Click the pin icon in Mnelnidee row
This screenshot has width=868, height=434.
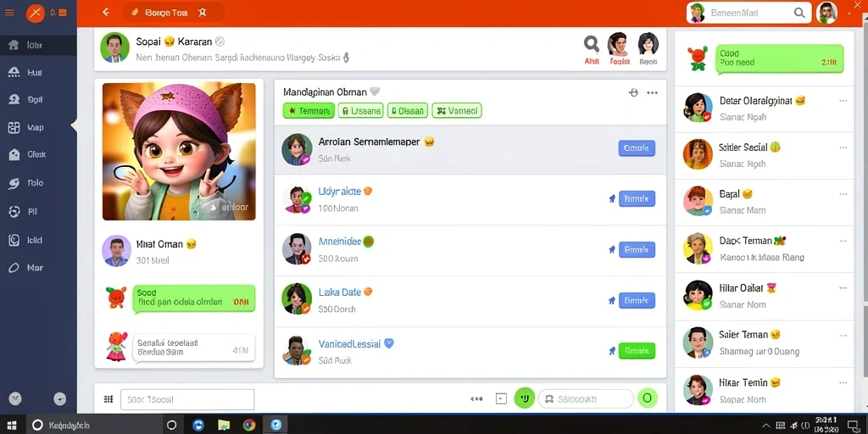[x=612, y=250]
